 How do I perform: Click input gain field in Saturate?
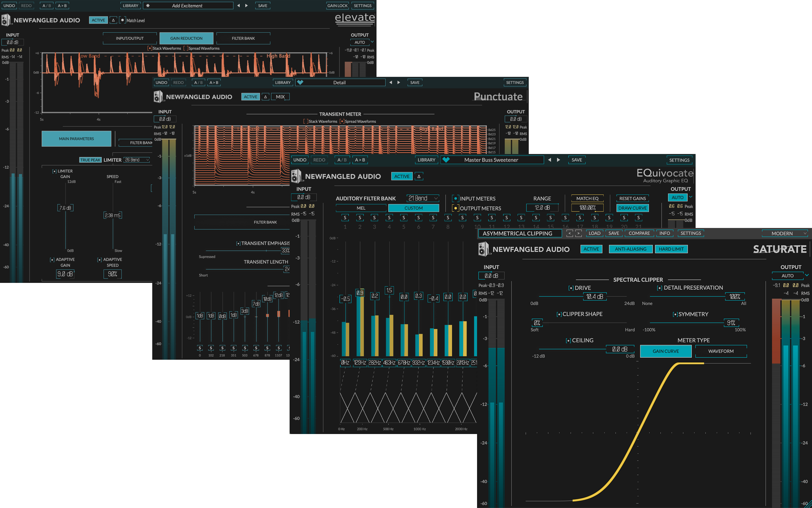tap(491, 276)
